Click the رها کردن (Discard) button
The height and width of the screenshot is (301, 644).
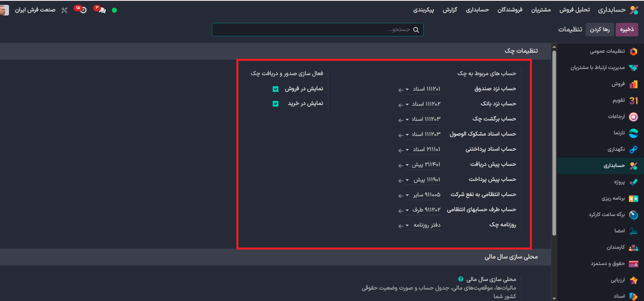coord(599,29)
